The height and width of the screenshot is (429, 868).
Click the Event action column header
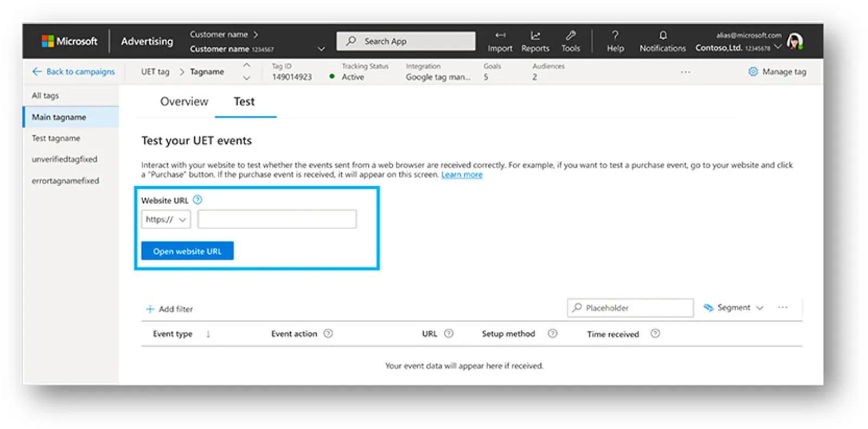tap(294, 333)
